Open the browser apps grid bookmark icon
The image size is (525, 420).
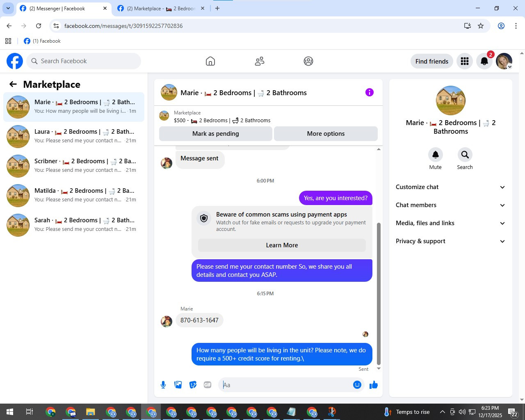pyautogui.click(x=8, y=41)
